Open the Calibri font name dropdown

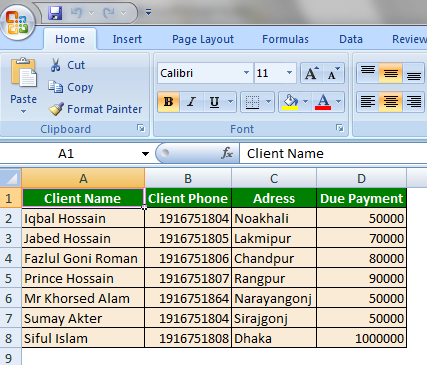246,73
